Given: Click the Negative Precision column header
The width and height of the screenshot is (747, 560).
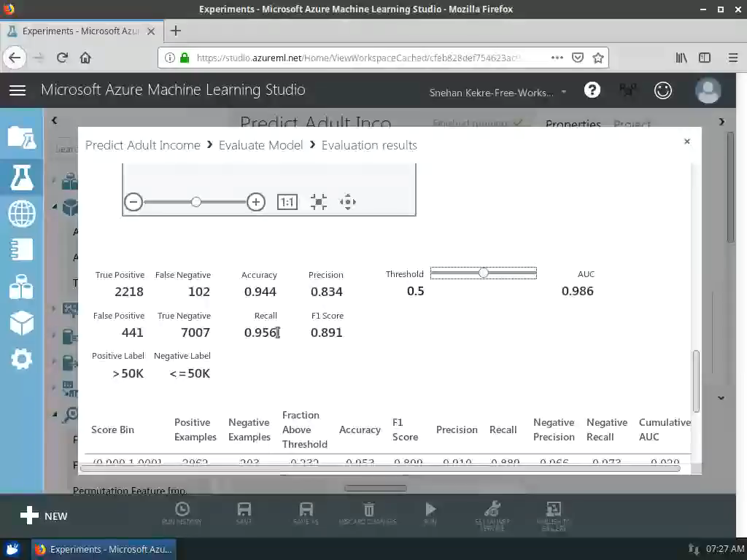Looking at the screenshot, I should (554, 429).
